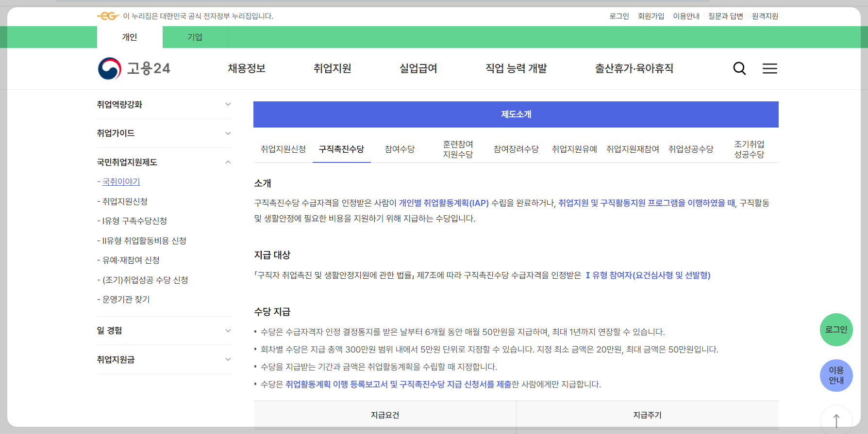Collapse the 국민취업지원제도 sidebar section
The width and height of the screenshot is (868, 434).
(x=165, y=162)
